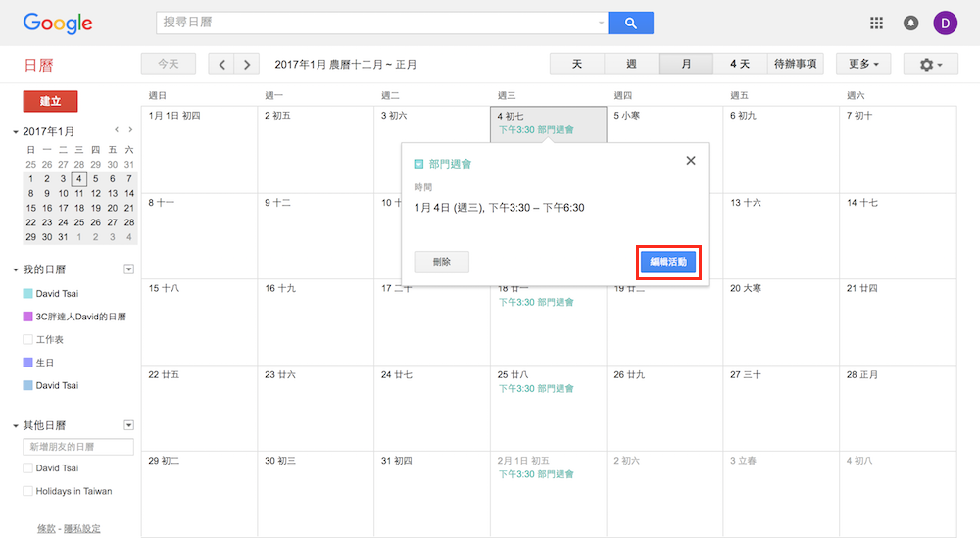Toggle the Holidays in Taiwan calendar
This screenshot has height=538, width=980.
27,491
